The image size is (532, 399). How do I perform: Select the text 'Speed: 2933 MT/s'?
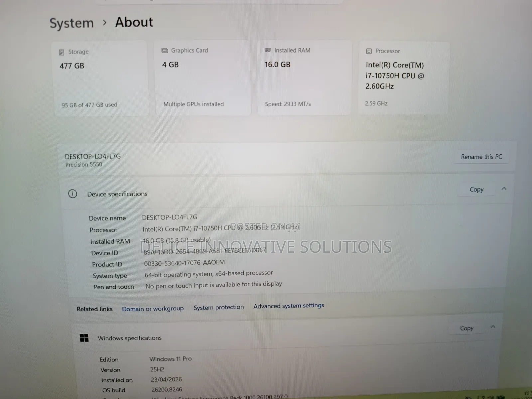(x=288, y=104)
